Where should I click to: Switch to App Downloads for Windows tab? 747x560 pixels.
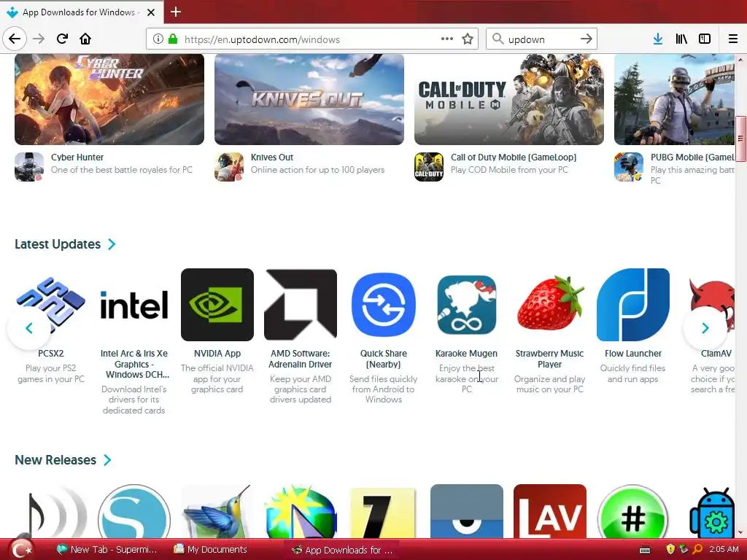[x=82, y=12]
